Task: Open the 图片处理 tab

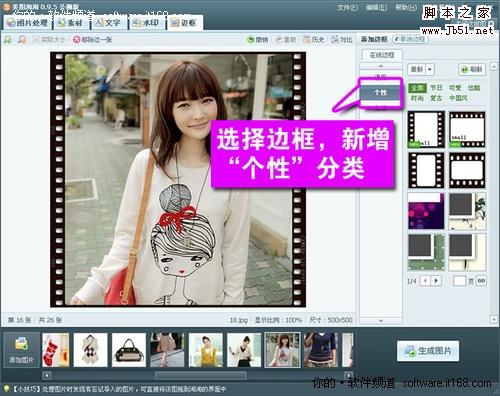Action: pyautogui.click(x=27, y=23)
